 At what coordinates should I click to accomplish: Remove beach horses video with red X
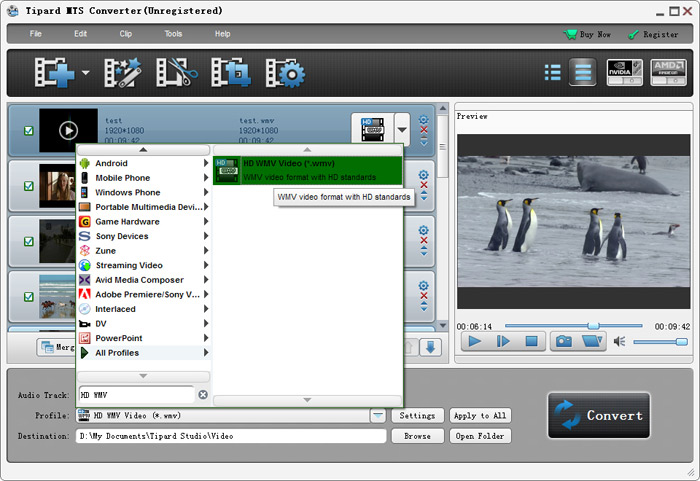tap(424, 296)
